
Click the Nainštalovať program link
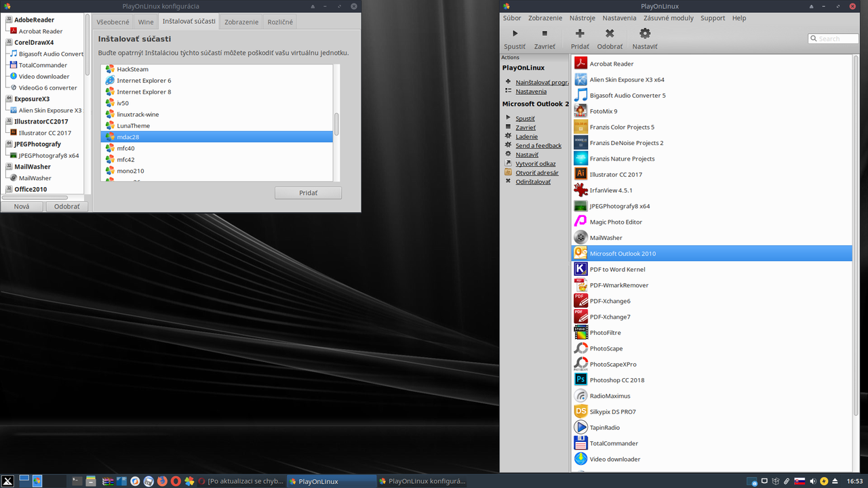tap(542, 82)
